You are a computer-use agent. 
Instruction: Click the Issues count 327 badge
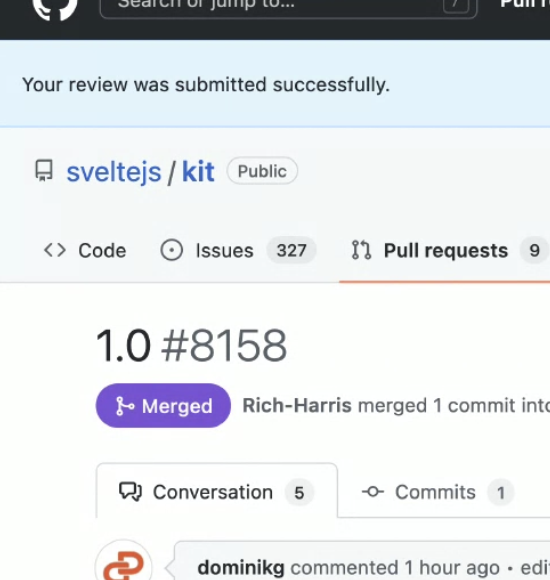291,251
